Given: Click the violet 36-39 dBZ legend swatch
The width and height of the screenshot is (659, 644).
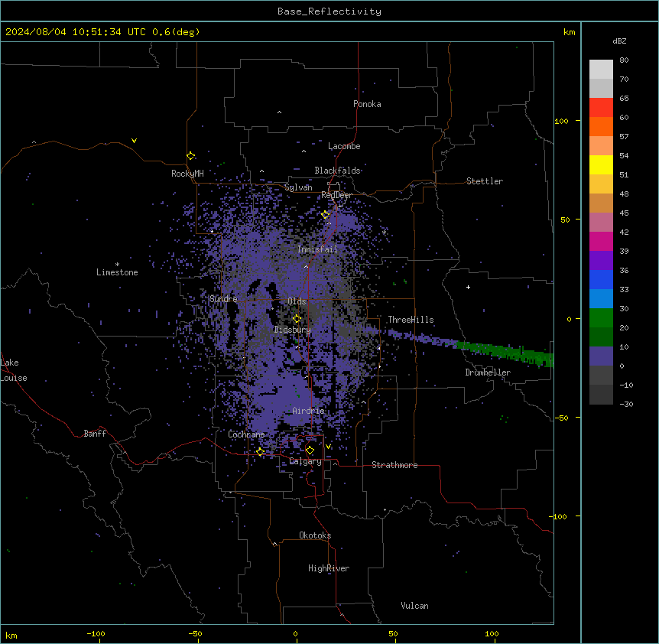Looking at the screenshot, I should point(601,261).
